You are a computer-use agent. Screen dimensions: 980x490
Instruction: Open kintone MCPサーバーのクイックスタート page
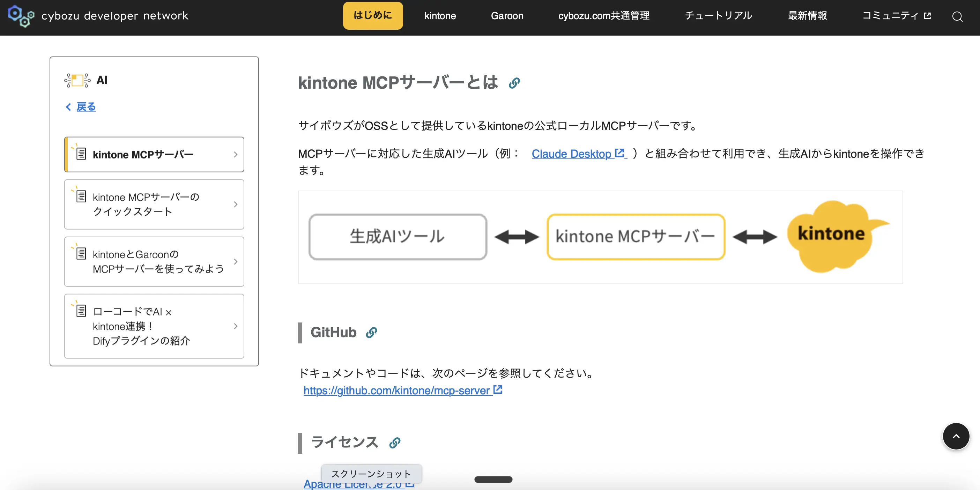154,204
